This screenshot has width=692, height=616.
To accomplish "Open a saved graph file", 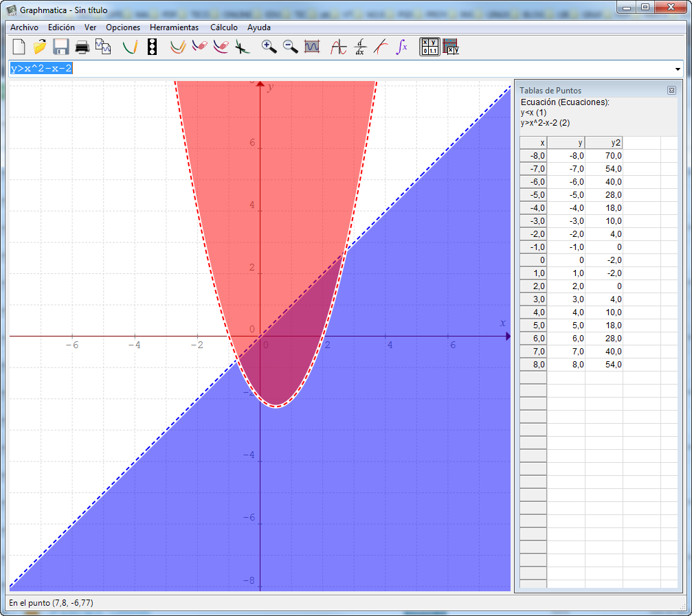I will pos(38,47).
